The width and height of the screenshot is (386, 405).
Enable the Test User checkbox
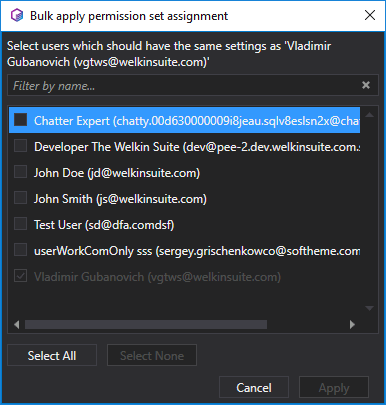pos(20,224)
